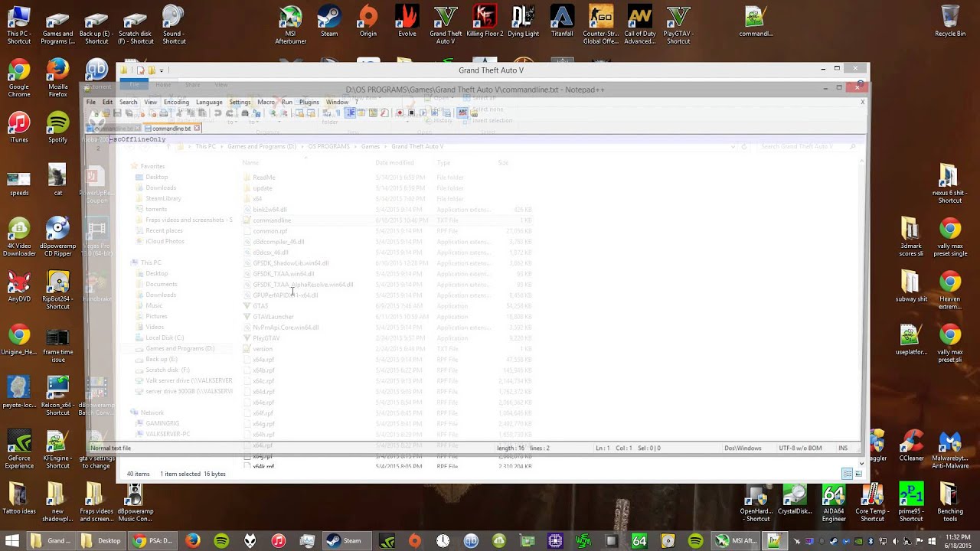The height and width of the screenshot is (551, 980).
Task: Undo the last edit in Notepad++ toolbar
Action: tap(218, 113)
